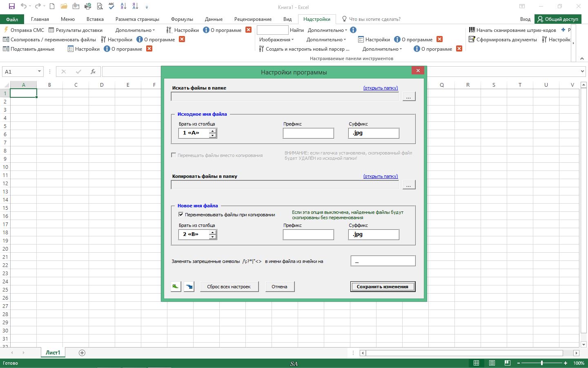Click открыть папку link for copy folder
This screenshot has height=368, width=588.
[381, 176]
